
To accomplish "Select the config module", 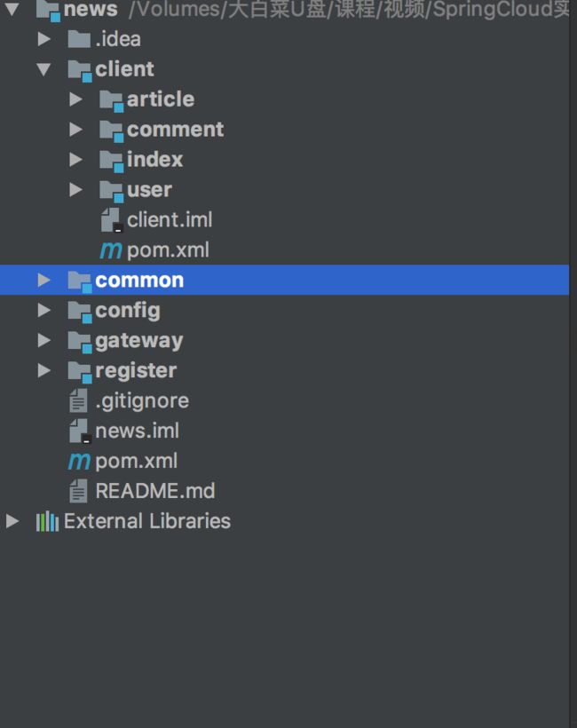I will pos(128,311).
